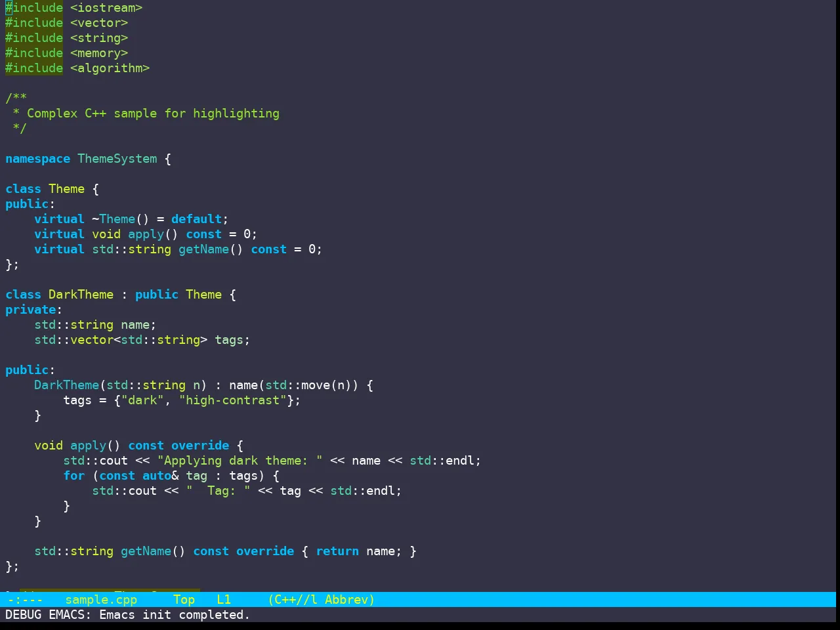Click the DarkTheme constructor name
Viewport: 840px width, 630px height.
[x=66, y=385]
